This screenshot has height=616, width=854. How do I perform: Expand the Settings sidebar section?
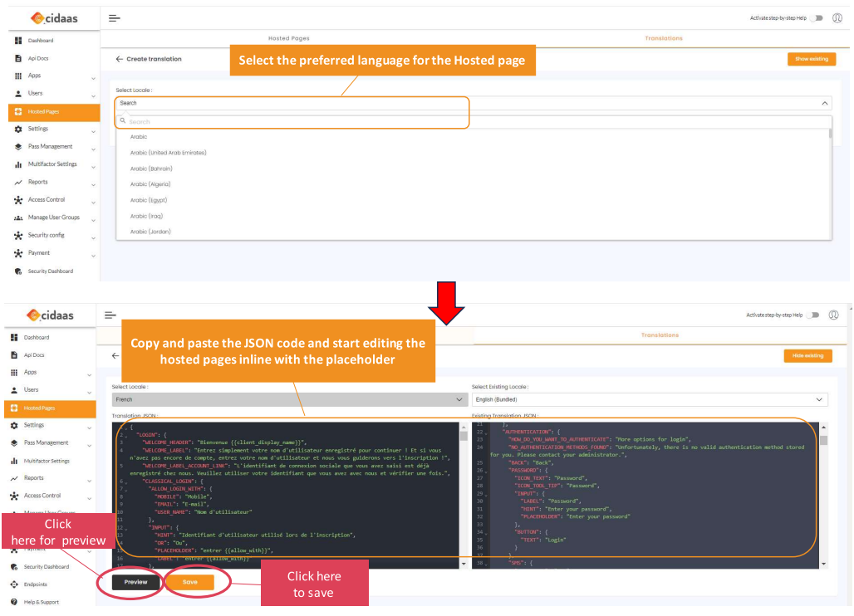[x=37, y=129]
